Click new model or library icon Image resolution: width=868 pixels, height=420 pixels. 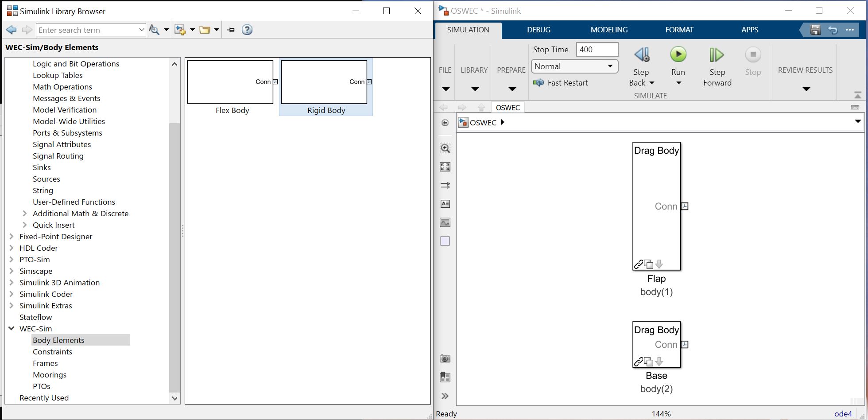(180, 30)
